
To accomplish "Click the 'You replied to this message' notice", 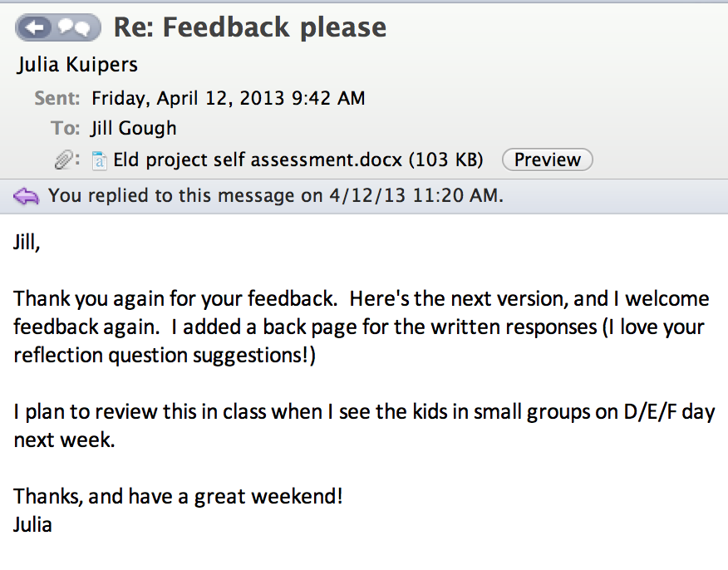I will (275, 196).
